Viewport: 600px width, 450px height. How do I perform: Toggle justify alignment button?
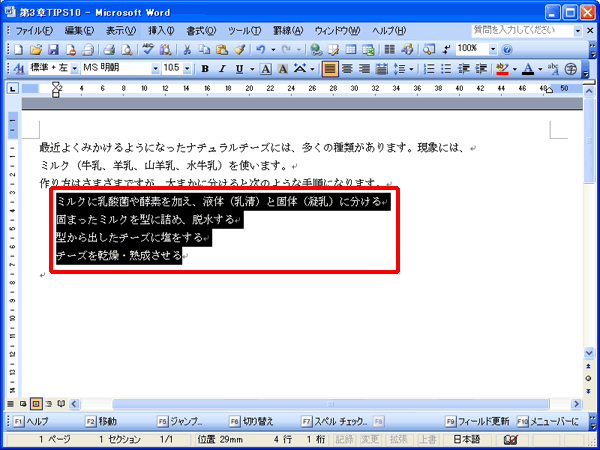coord(330,69)
